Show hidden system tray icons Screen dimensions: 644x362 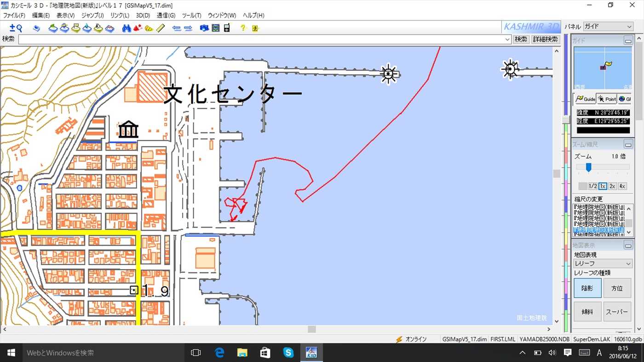pyautogui.click(x=523, y=353)
